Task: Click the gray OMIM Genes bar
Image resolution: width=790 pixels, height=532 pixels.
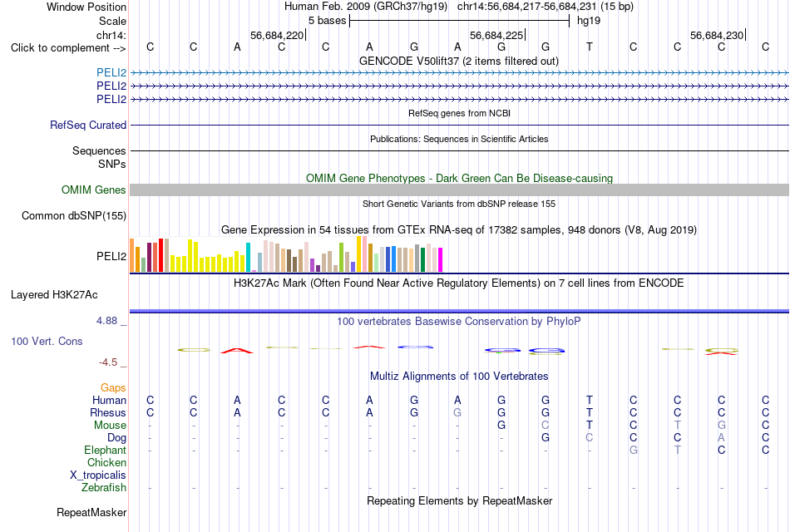Action: tap(459, 190)
